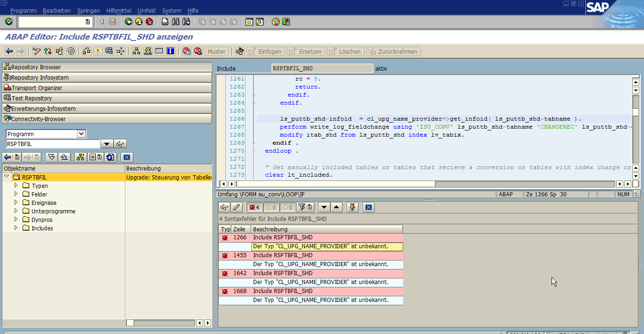The width and height of the screenshot is (644, 334).
Task: Open the Test Repository panel
Action: (x=107, y=98)
